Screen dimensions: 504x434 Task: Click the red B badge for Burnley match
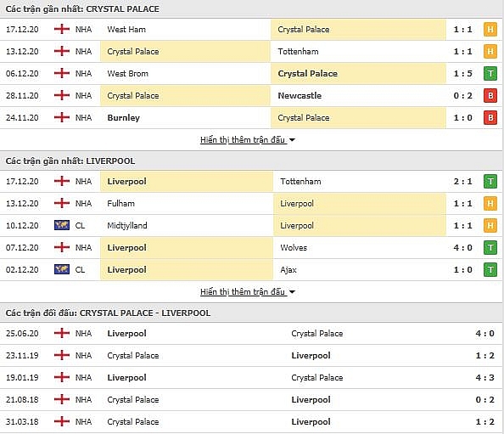(490, 118)
